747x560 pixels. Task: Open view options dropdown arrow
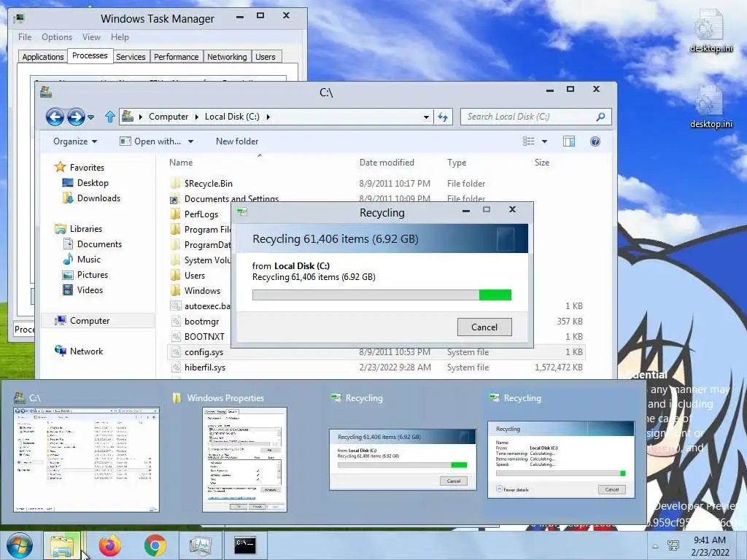click(x=544, y=141)
